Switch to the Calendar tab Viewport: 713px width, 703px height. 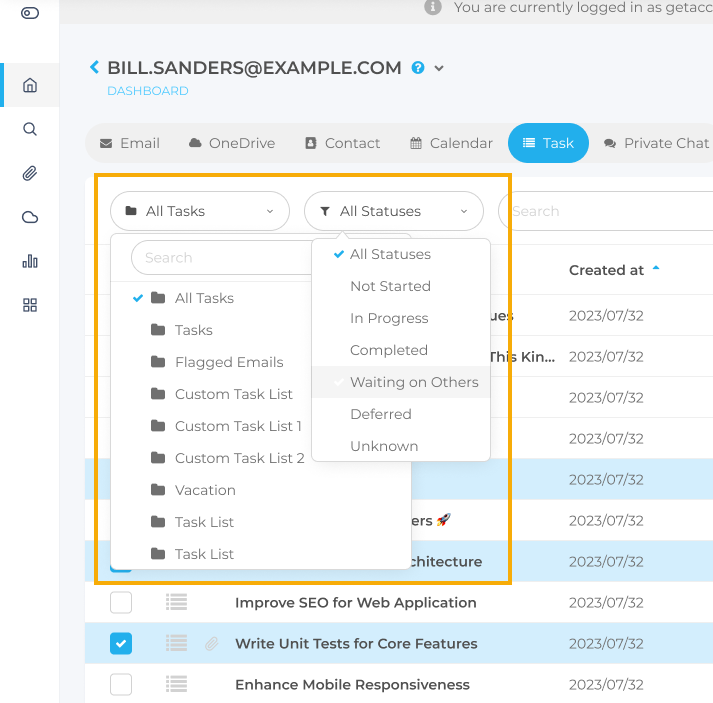[x=451, y=143]
